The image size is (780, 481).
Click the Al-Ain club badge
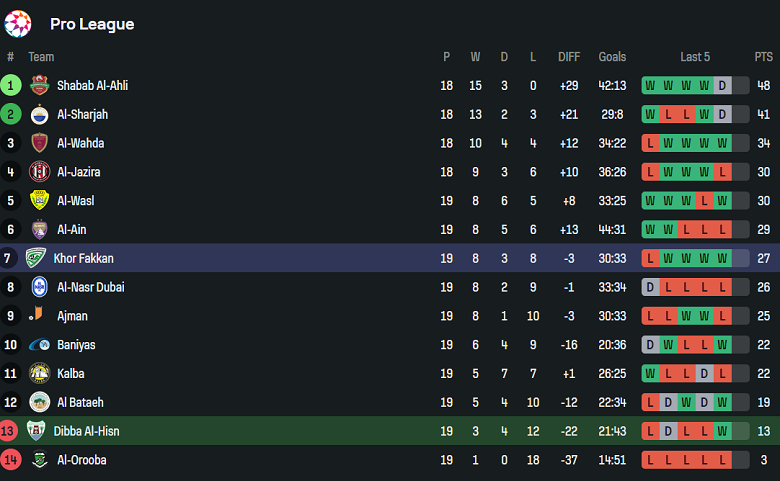(x=39, y=230)
